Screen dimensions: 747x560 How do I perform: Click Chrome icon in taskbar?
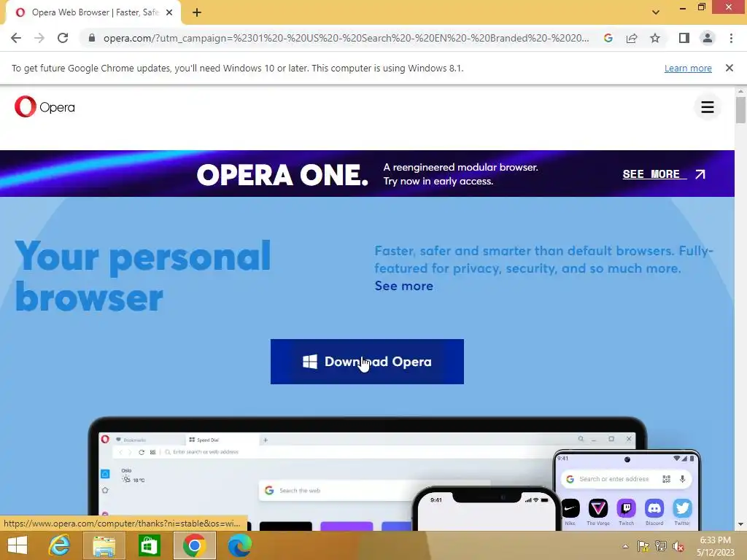click(x=194, y=545)
